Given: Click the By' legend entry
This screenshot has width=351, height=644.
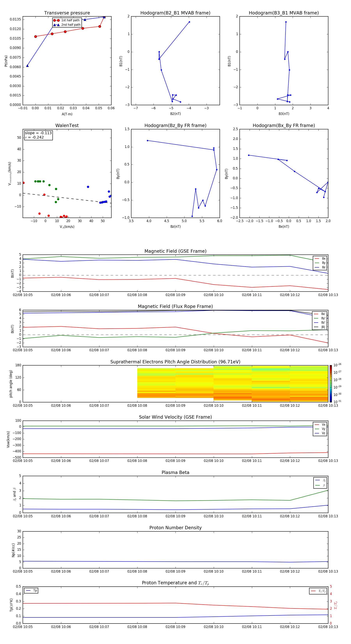Looking at the screenshot, I should (320, 318).
